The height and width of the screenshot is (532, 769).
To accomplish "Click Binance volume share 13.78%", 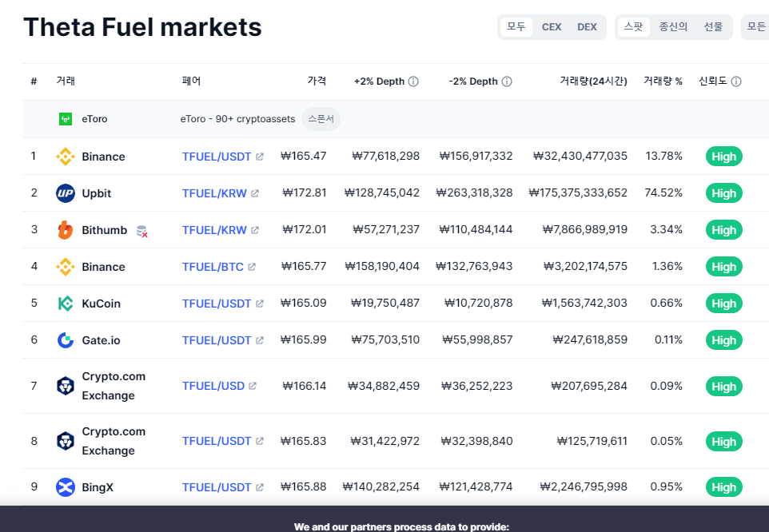I will (x=663, y=157).
